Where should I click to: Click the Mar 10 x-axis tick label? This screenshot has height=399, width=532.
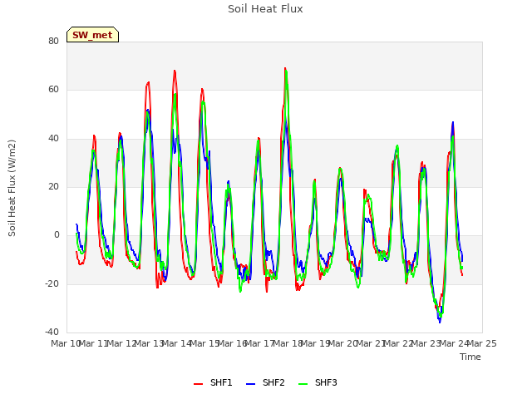66,343
